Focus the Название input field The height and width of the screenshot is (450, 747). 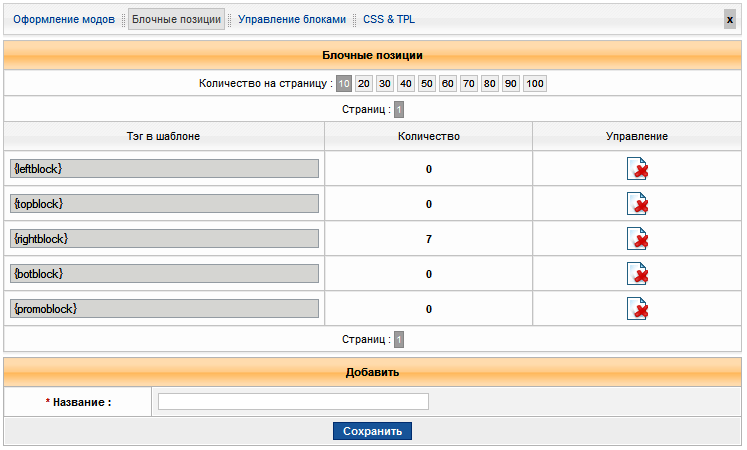(293, 402)
